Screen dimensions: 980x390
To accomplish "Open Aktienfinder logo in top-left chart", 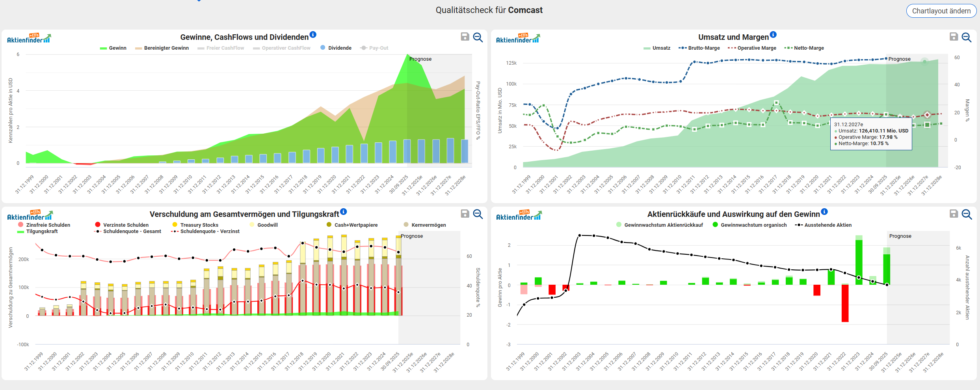I will 29,38.
